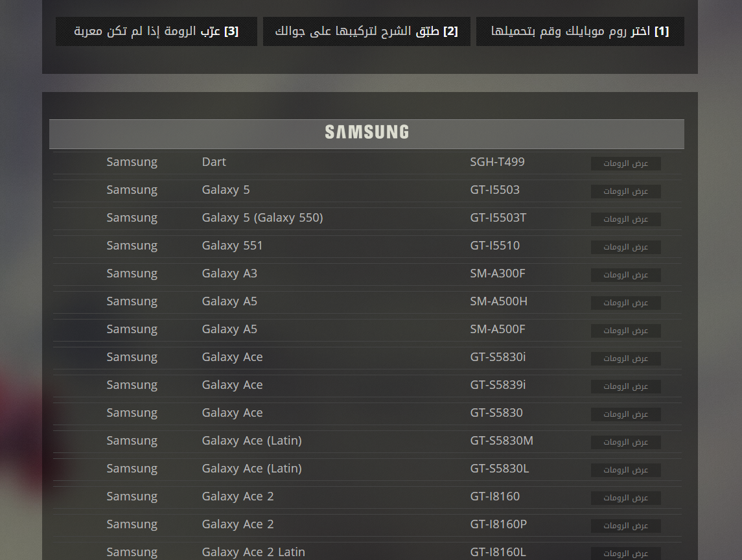The image size is (742, 560).
Task: Show ROMs for Galaxy A5 SM-A500H
Action: coord(625,303)
